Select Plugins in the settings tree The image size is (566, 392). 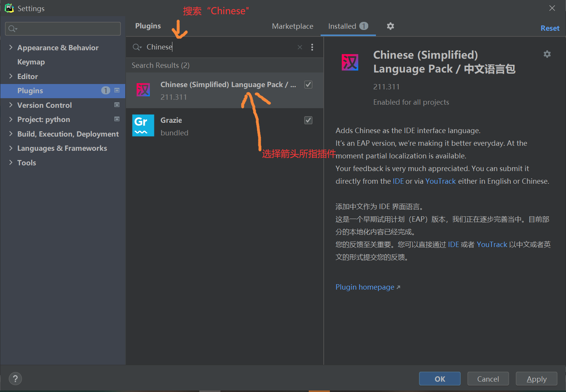tap(63, 91)
